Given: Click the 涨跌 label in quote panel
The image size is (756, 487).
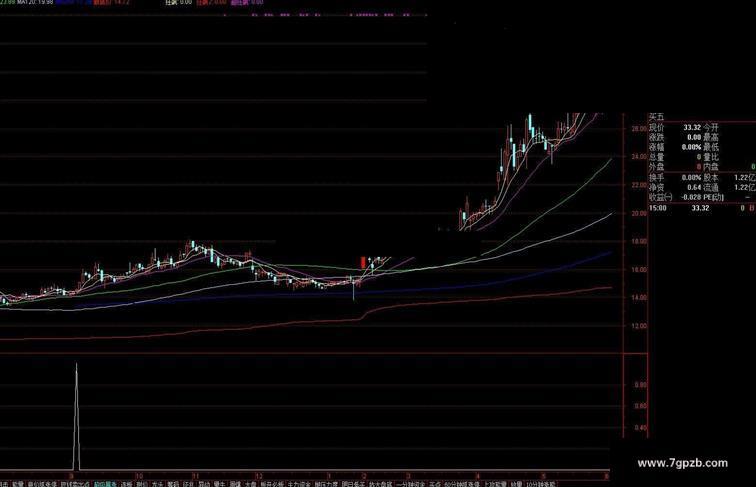Looking at the screenshot, I should pos(656,137).
